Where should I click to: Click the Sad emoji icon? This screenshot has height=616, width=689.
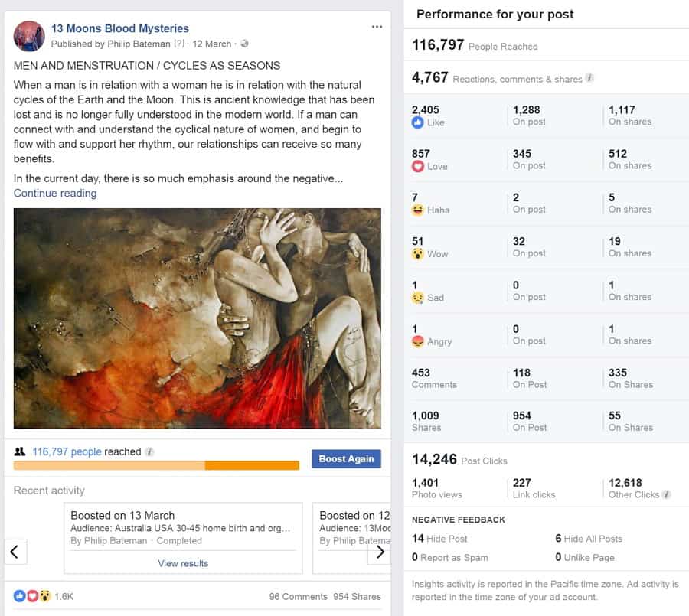point(417,298)
